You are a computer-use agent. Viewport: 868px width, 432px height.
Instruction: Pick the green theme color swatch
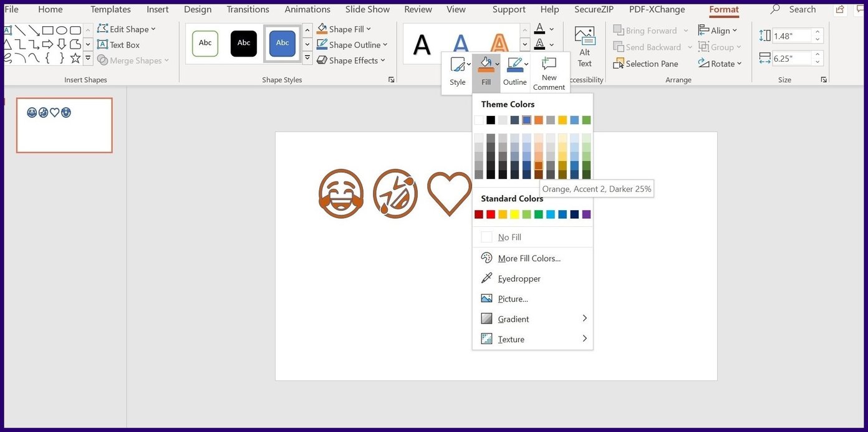click(586, 120)
